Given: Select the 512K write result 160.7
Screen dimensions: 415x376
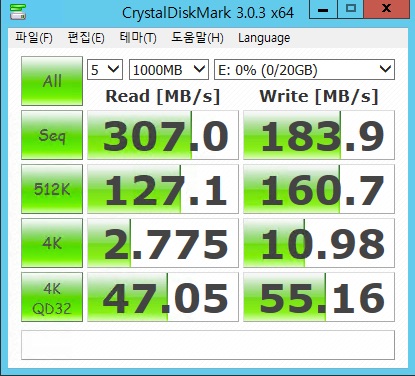Looking at the screenshot, I should 319,189.
